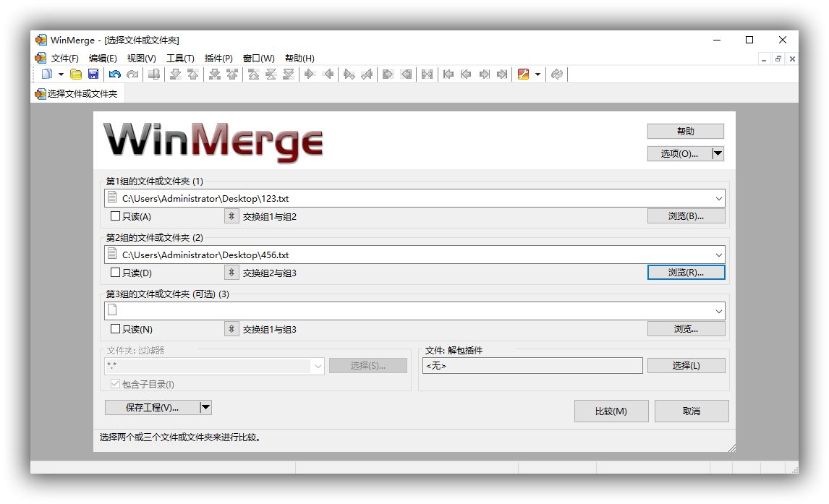Click the Open folder toolbar icon
This screenshot has height=504, width=829.
[x=76, y=74]
